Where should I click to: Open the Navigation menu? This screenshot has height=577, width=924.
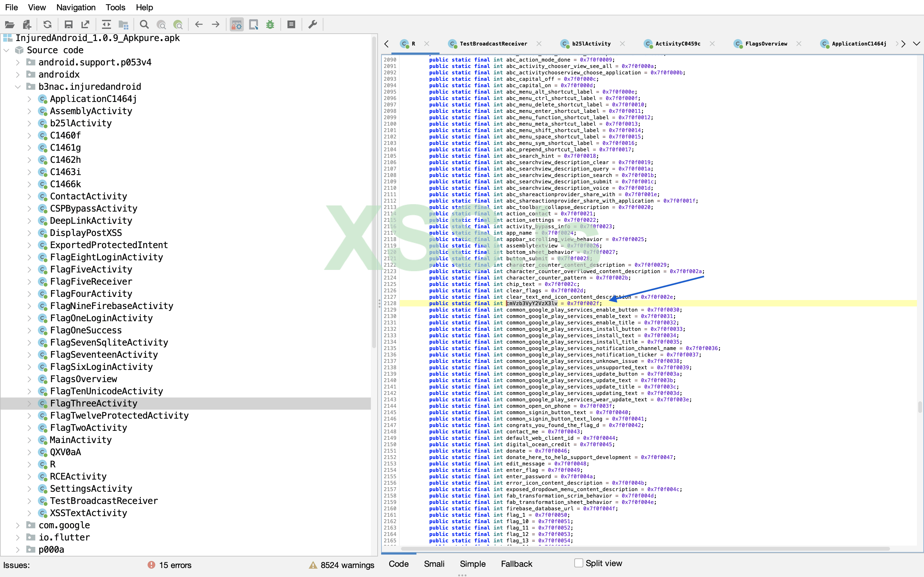(x=76, y=7)
